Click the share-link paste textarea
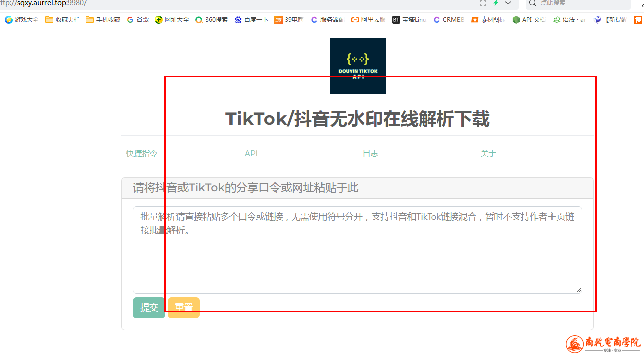 coord(357,250)
